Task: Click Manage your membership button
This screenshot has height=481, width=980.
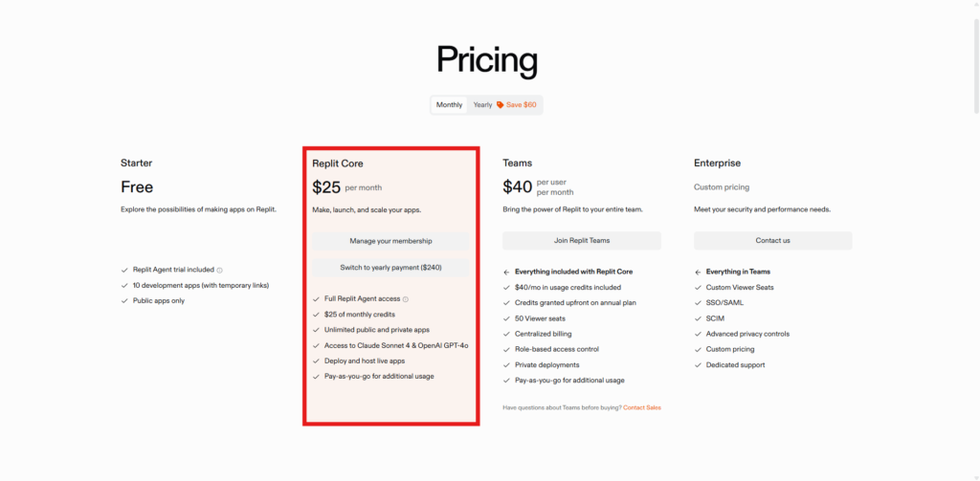Action: point(390,241)
